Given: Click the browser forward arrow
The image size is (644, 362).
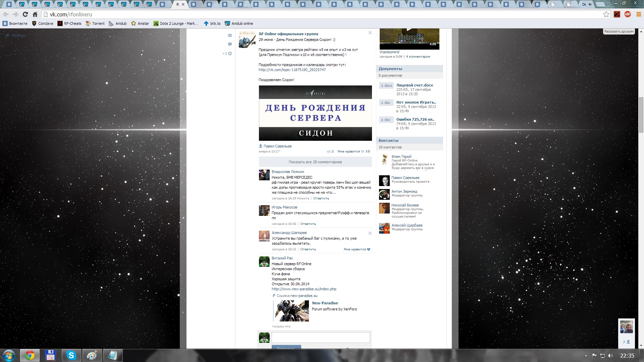Looking at the screenshot, I should [15, 14].
